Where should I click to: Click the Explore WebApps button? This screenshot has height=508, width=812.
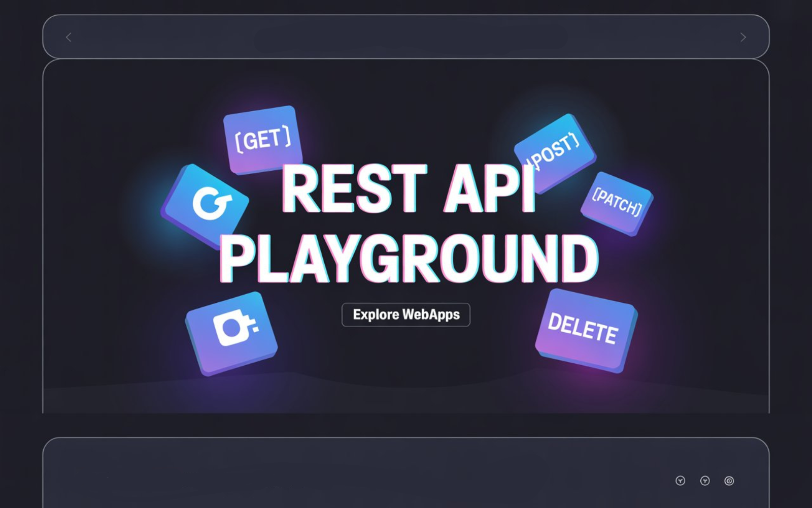point(406,314)
